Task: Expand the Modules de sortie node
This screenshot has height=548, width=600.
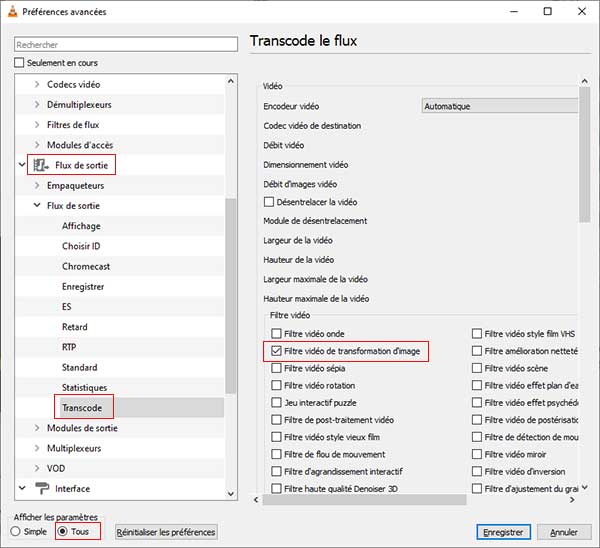Action: (x=38, y=428)
